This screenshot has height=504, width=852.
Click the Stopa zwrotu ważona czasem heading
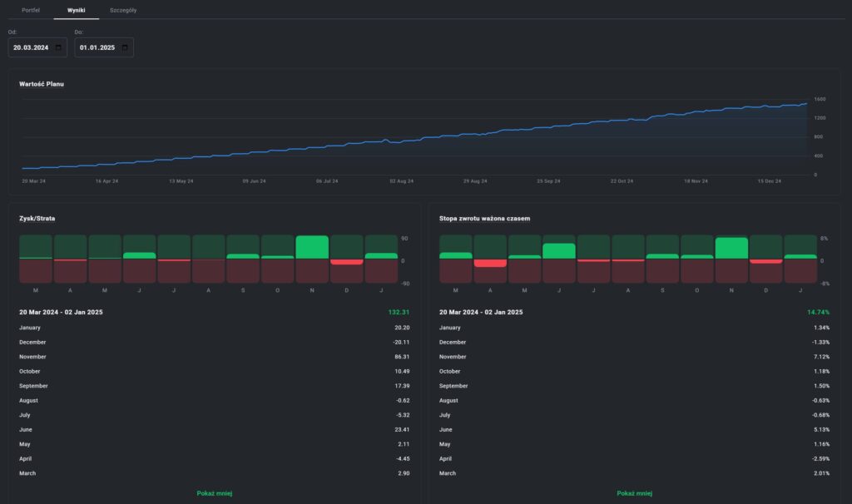(484, 219)
